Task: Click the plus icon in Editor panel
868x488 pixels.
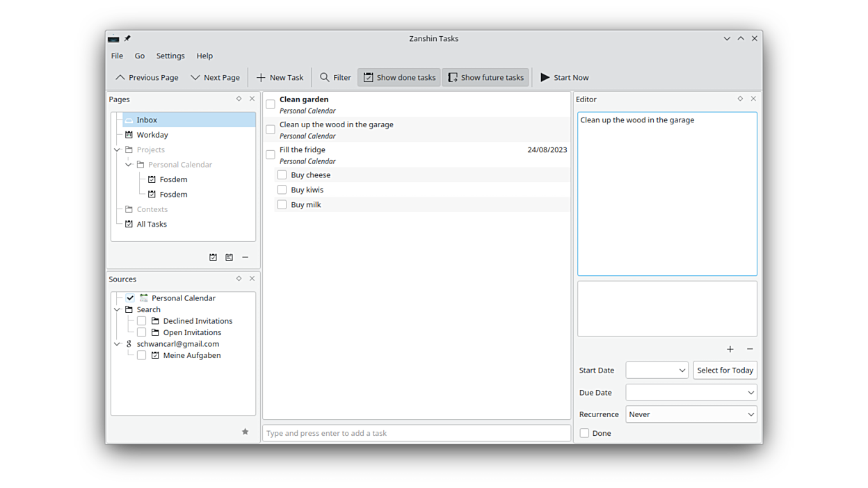Action: click(730, 349)
